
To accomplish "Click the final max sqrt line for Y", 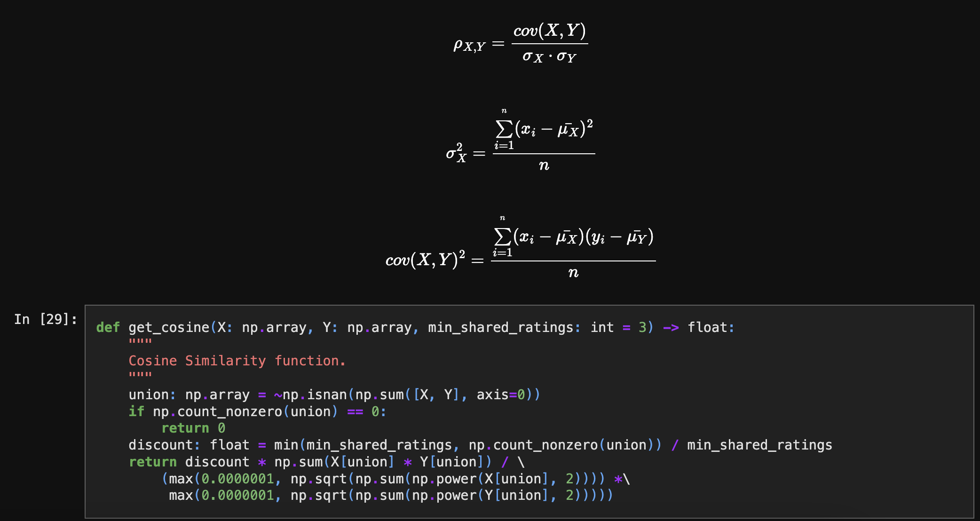I will tap(390, 495).
